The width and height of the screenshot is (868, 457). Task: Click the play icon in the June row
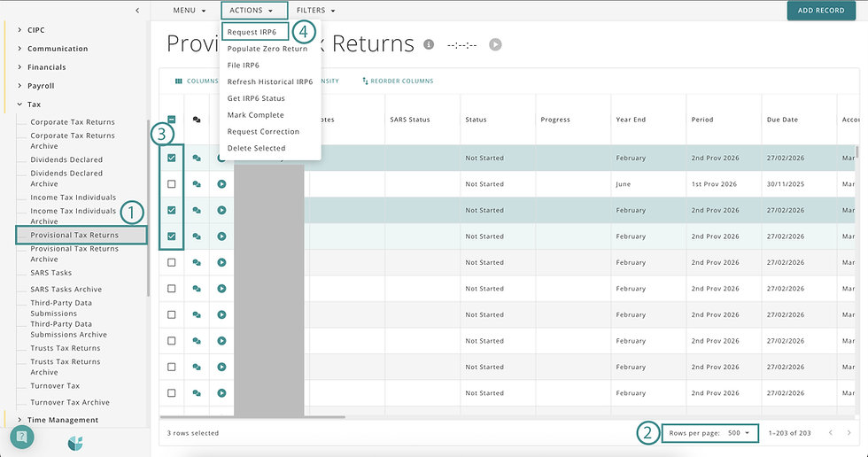coord(222,184)
